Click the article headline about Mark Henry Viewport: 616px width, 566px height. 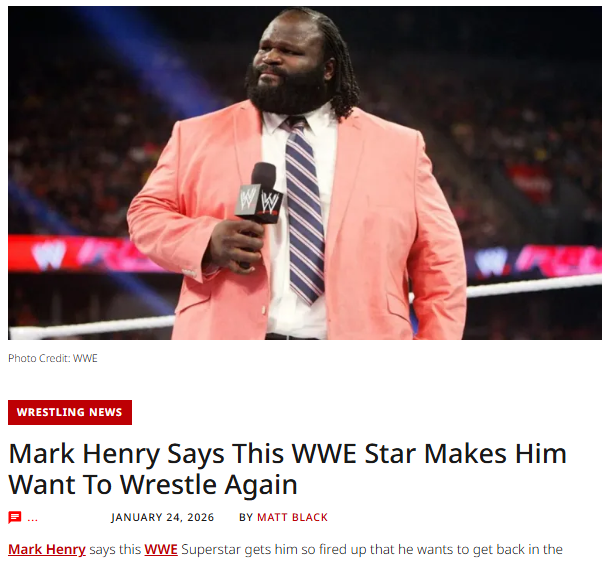[x=287, y=469]
